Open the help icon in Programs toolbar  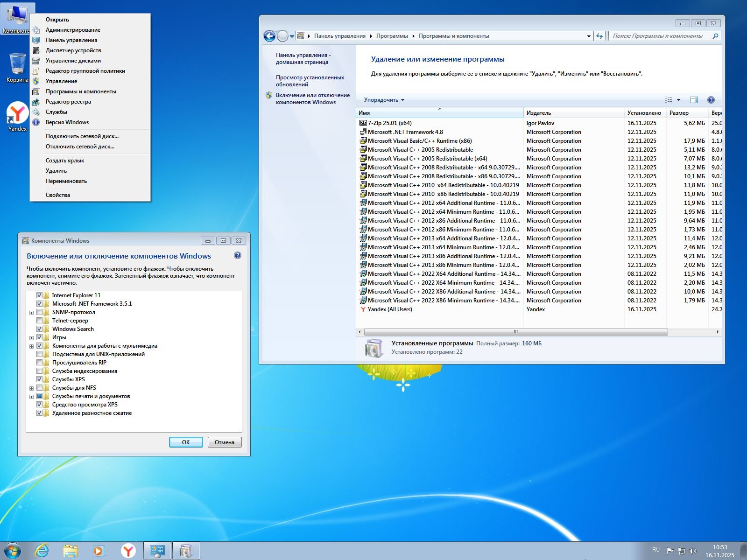point(711,100)
